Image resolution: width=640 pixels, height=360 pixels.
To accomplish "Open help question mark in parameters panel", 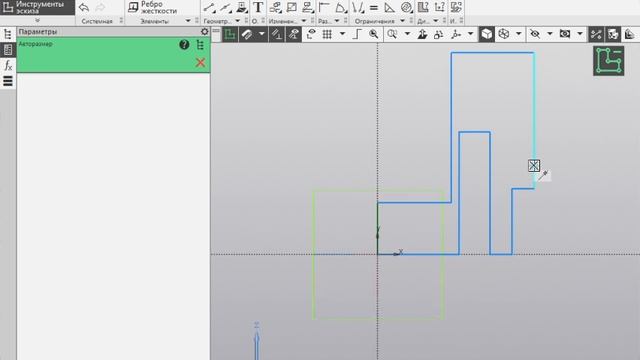I will [x=184, y=44].
